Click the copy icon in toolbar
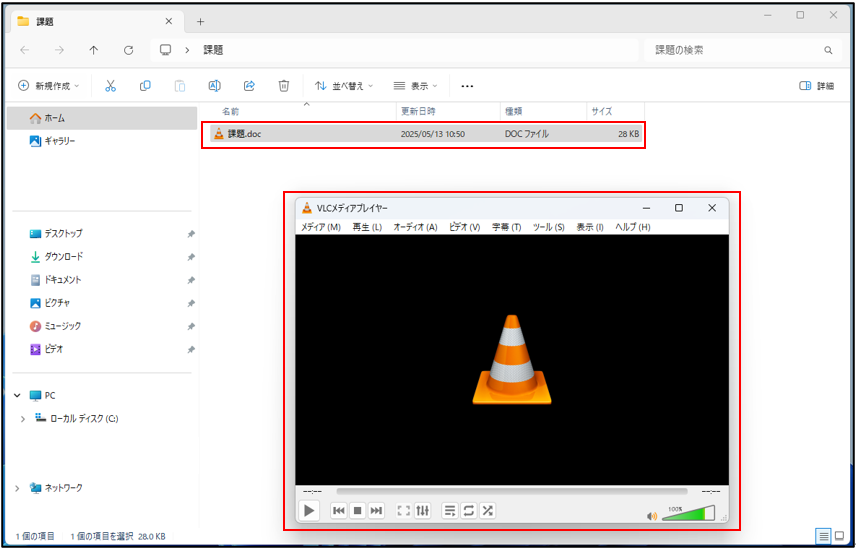The height and width of the screenshot is (549, 856). 145,86
